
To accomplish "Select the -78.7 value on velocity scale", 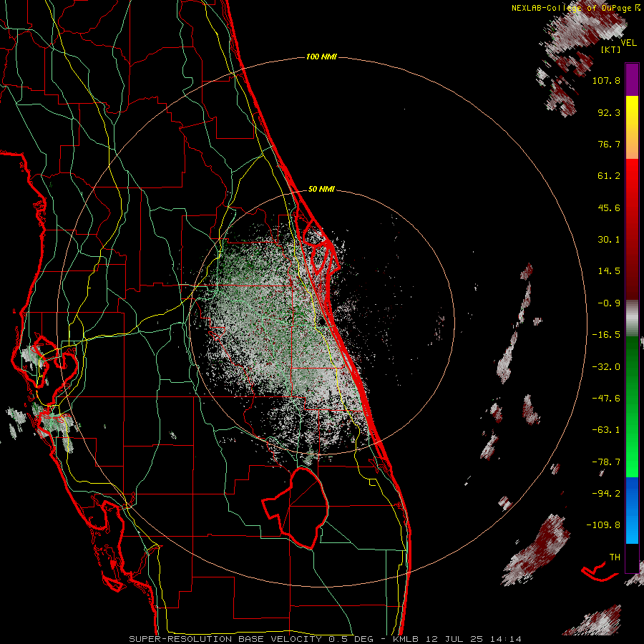I will [606, 462].
